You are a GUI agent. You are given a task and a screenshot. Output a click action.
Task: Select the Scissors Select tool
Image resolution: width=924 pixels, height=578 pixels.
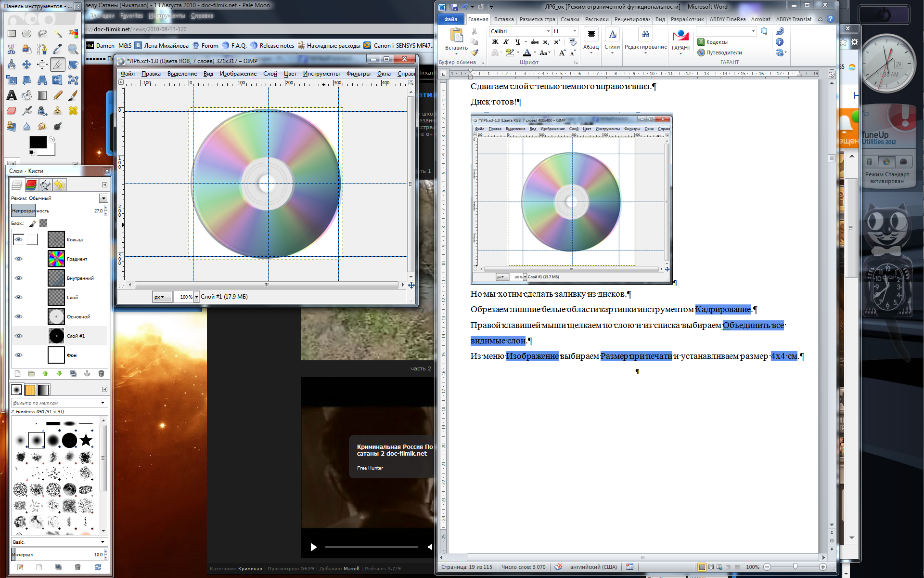tap(12, 49)
